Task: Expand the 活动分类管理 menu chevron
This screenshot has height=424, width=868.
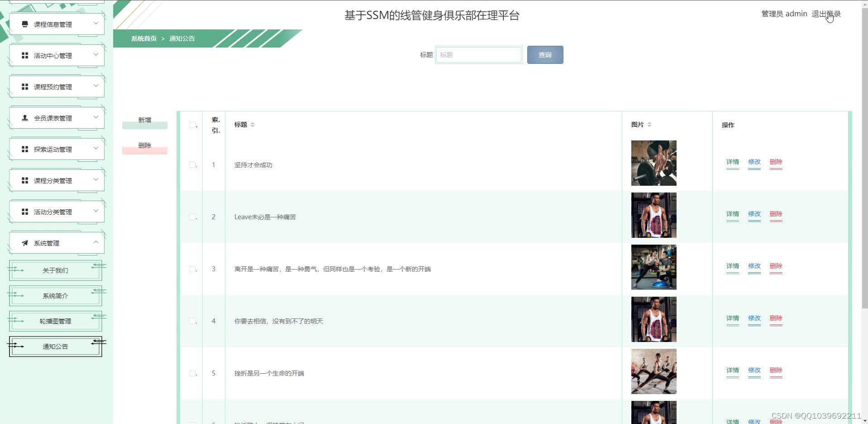Action: tap(95, 211)
